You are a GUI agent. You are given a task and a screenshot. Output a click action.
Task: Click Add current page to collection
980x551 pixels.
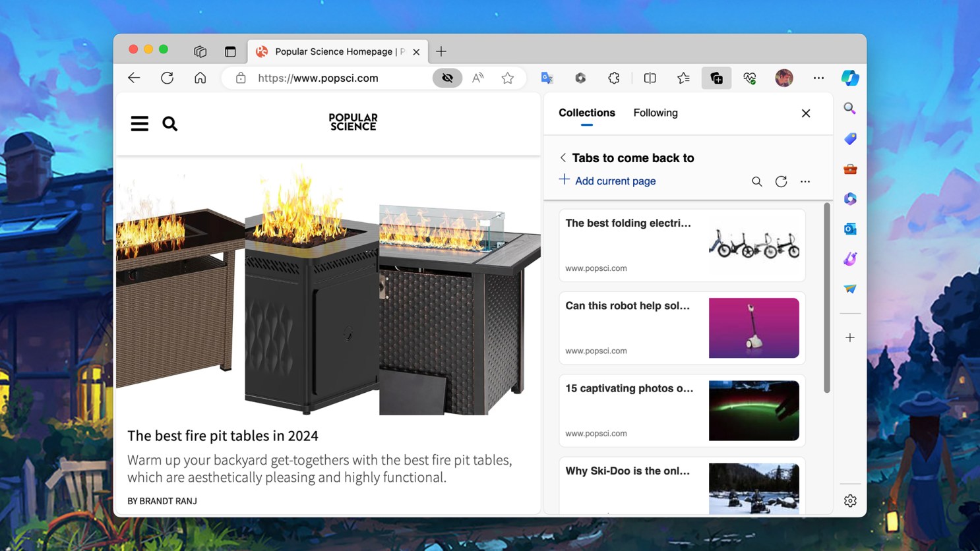(x=607, y=181)
